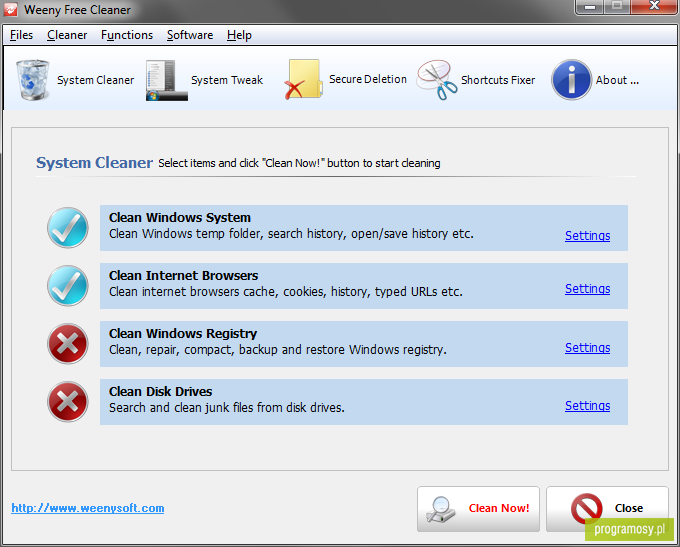Click the 'Clean internet browsers cache' description
The image size is (680, 547).
click(x=286, y=292)
